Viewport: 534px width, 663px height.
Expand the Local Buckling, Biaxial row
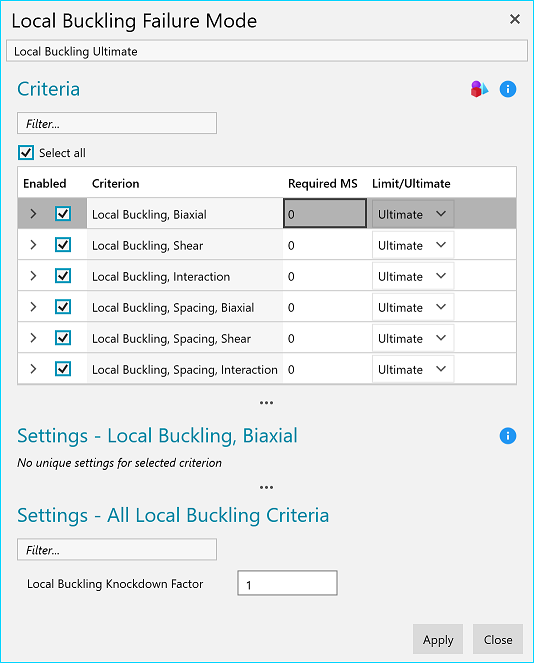click(33, 214)
